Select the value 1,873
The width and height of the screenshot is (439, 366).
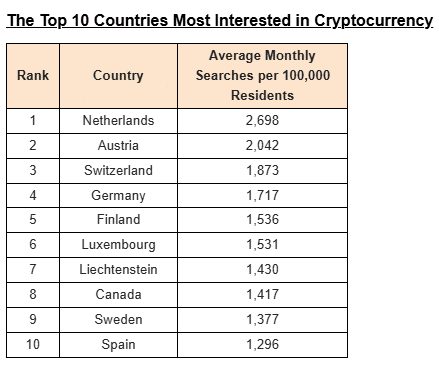coord(263,170)
